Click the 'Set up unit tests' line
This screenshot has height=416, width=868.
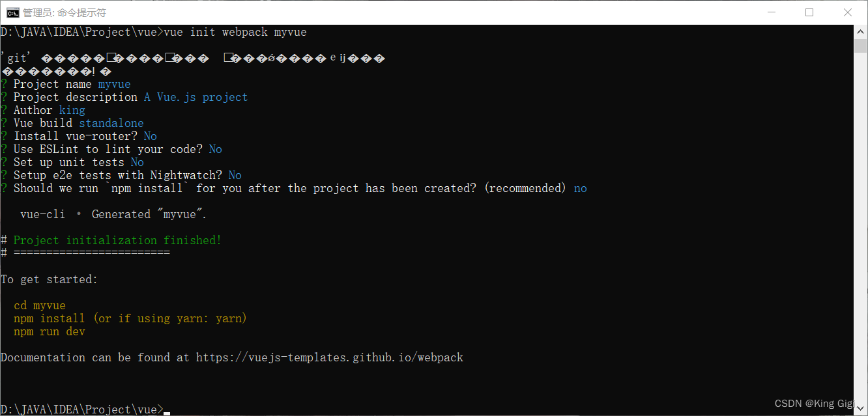coord(72,162)
